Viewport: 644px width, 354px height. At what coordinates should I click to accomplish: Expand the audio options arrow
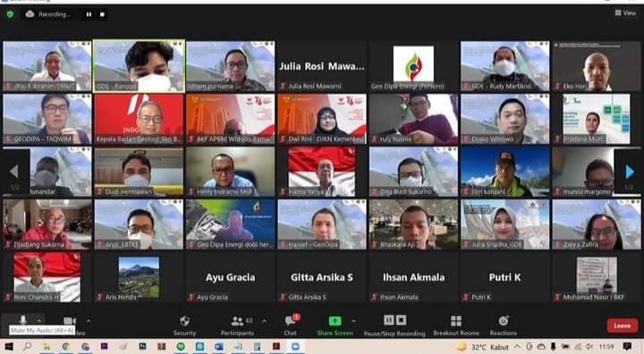coord(39,321)
